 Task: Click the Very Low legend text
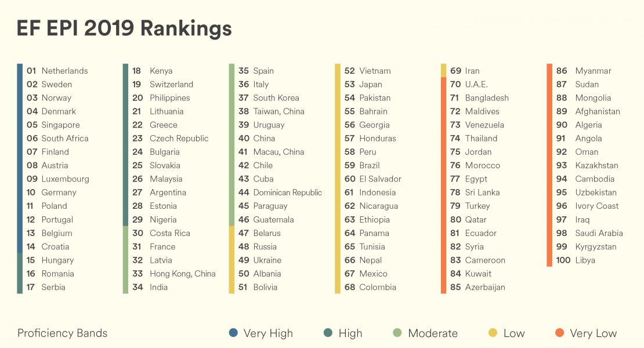point(593,333)
